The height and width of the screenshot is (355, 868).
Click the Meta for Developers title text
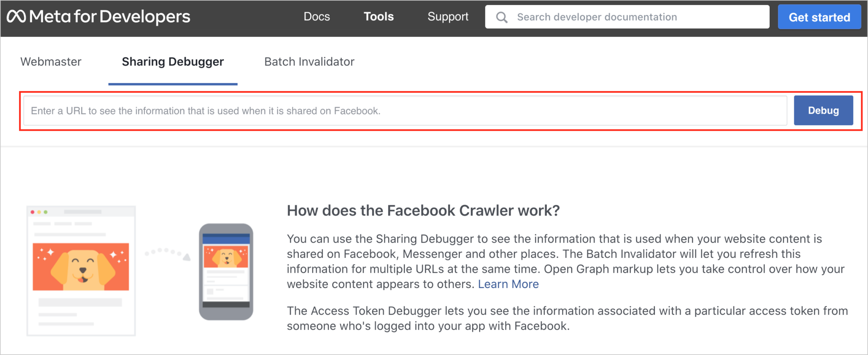110,17
